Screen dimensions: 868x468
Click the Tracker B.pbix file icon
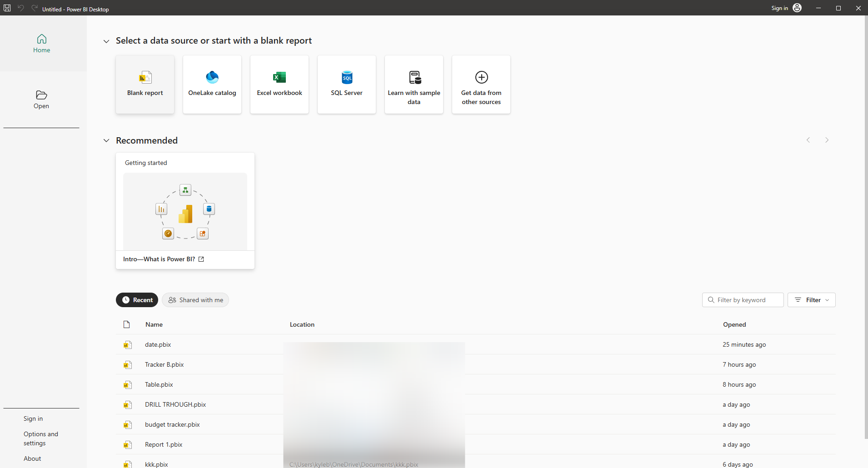pyautogui.click(x=128, y=365)
